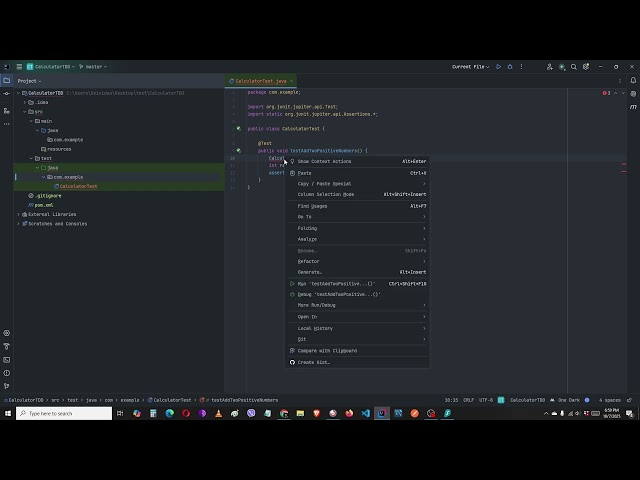Open the Database tool window icon

pos(633,93)
